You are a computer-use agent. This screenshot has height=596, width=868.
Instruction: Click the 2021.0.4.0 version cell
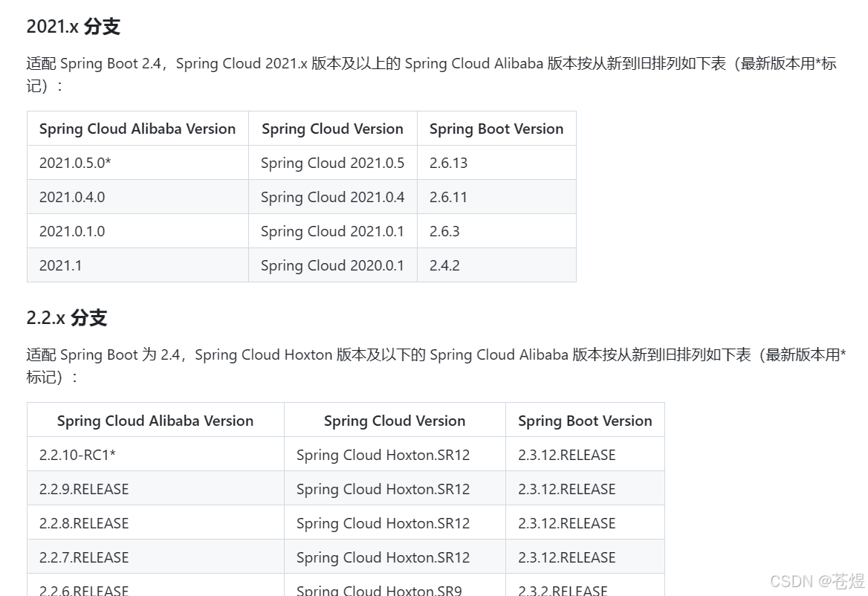point(72,196)
